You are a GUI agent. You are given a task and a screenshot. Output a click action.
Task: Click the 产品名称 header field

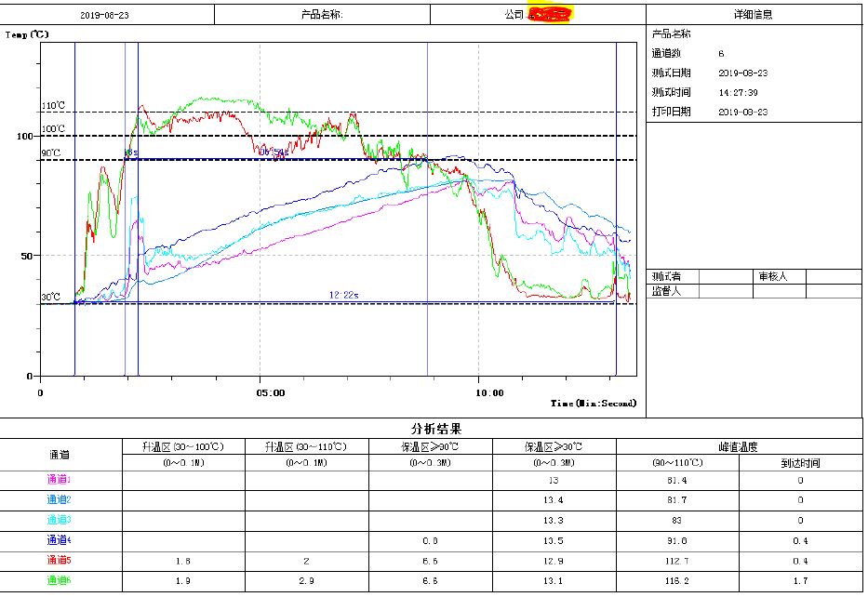coord(322,15)
